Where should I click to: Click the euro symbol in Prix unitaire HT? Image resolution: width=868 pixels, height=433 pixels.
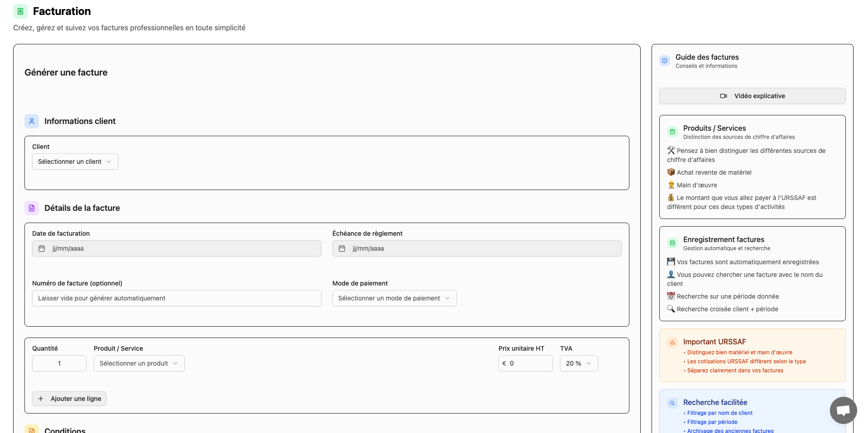click(x=504, y=363)
